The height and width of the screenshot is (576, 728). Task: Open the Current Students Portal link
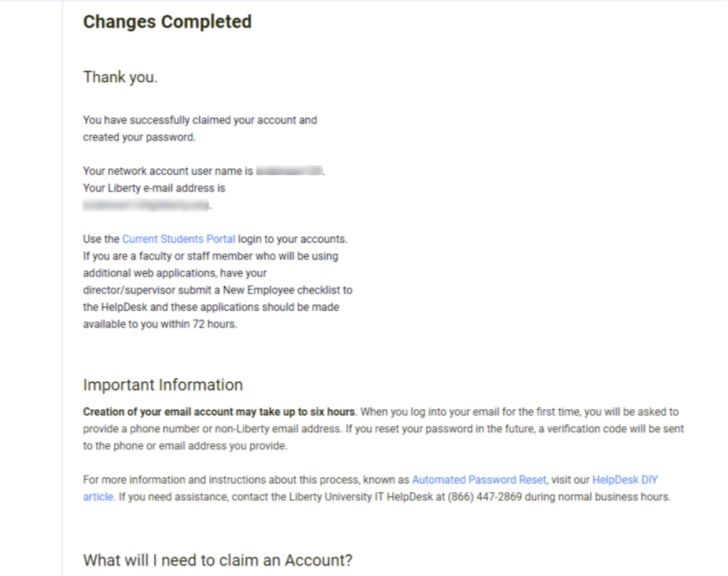click(178, 239)
